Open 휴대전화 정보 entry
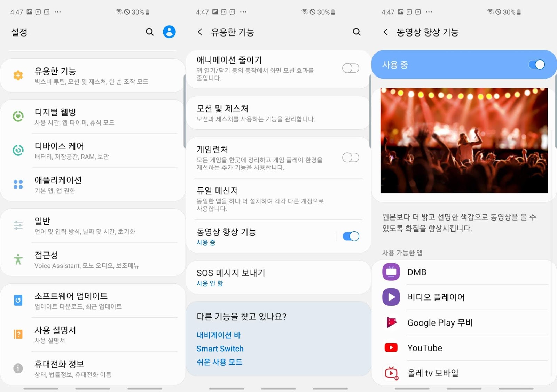The height and width of the screenshot is (392, 557). pyautogui.click(x=93, y=368)
